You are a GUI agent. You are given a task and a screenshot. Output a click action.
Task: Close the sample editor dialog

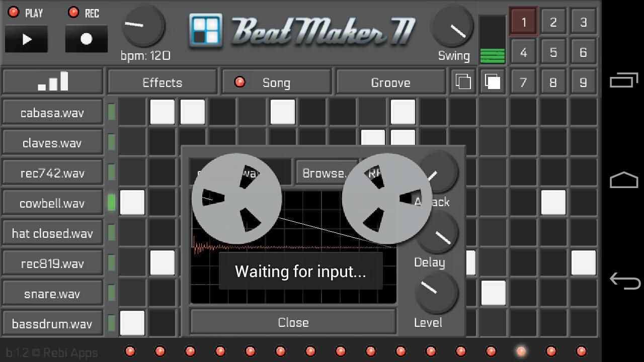pos(293,322)
